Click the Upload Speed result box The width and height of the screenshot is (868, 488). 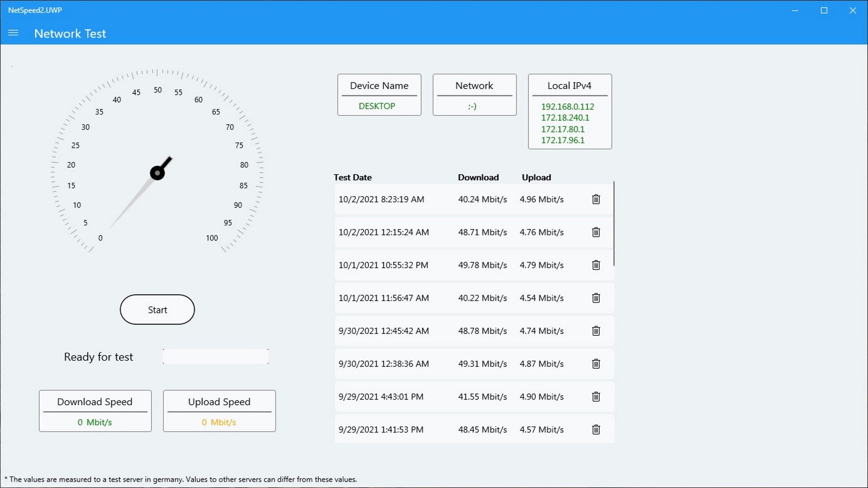pyautogui.click(x=219, y=411)
